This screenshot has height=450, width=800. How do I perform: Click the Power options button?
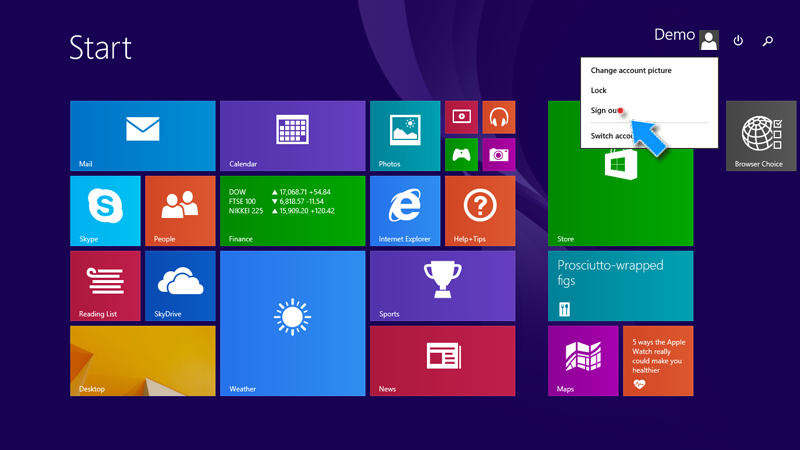(x=738, y=41)
